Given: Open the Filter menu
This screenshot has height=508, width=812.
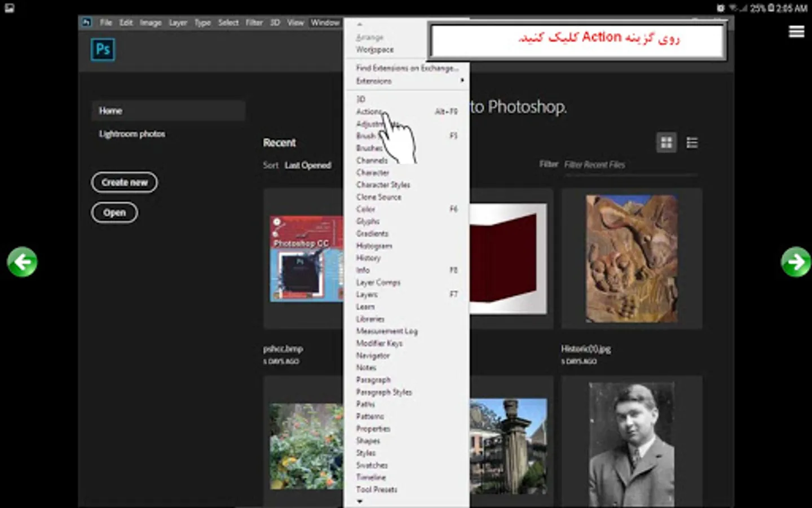Looking at the screenshot, I should pyautogui.click(x=254, y=23).
